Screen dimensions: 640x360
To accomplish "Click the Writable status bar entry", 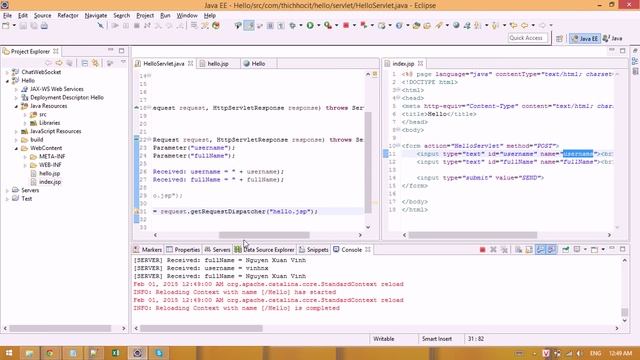I will (384, 339).
